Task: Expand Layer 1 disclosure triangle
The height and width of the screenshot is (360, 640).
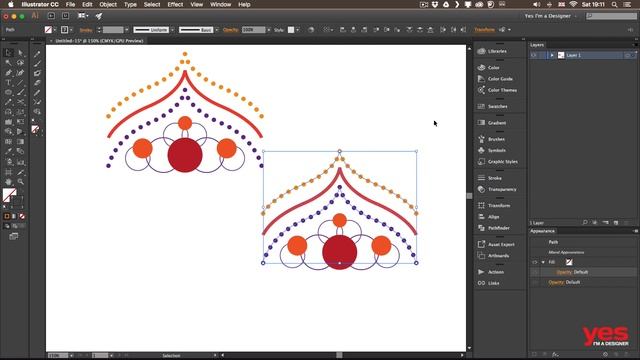Action: pyautogui.click(x=552, y=55)
